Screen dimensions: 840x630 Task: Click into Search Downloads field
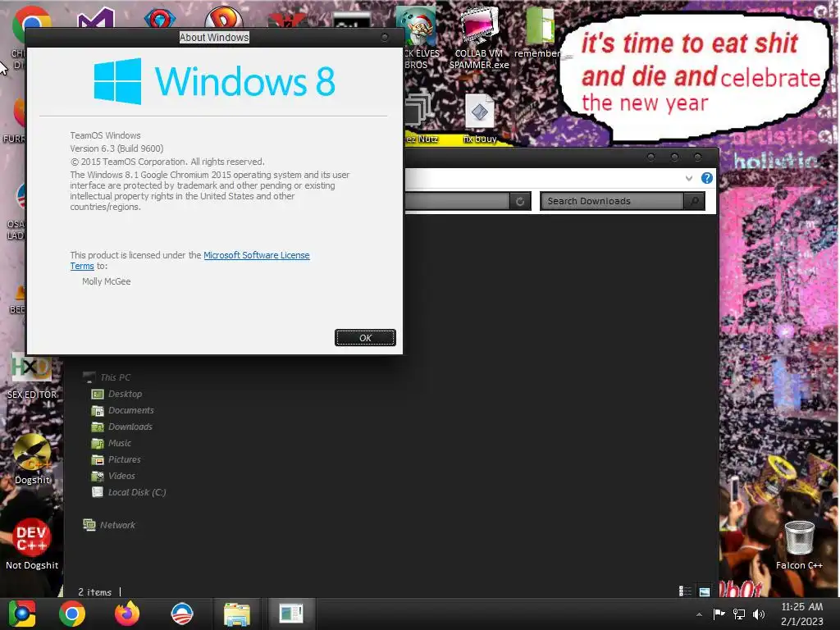pyautogui.click(x=611, y=202)
